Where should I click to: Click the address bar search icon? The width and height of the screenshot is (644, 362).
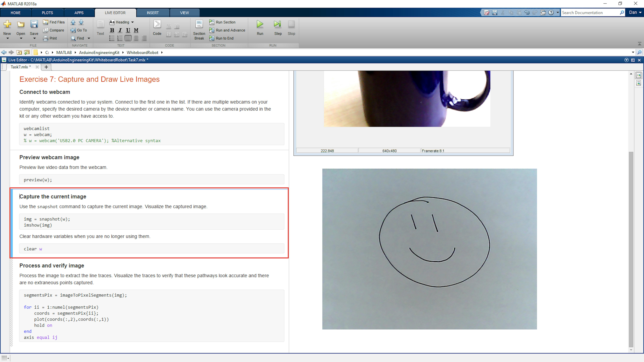point(639,52)
